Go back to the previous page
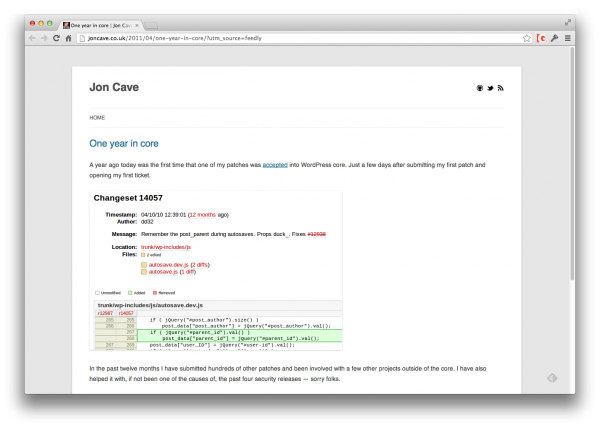This screenshot has height=428, width=600. tap(33, 38)
